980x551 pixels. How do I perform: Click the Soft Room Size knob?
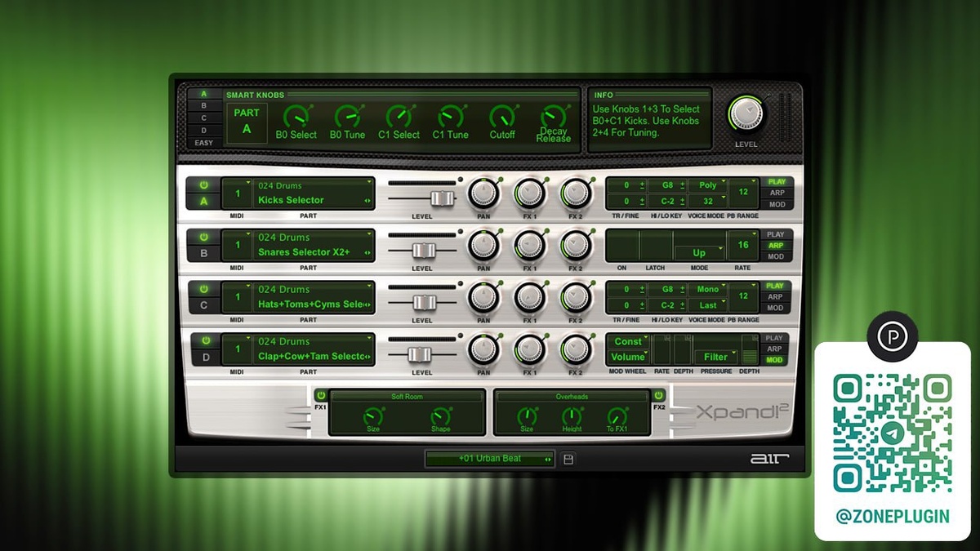pos(372,415)
